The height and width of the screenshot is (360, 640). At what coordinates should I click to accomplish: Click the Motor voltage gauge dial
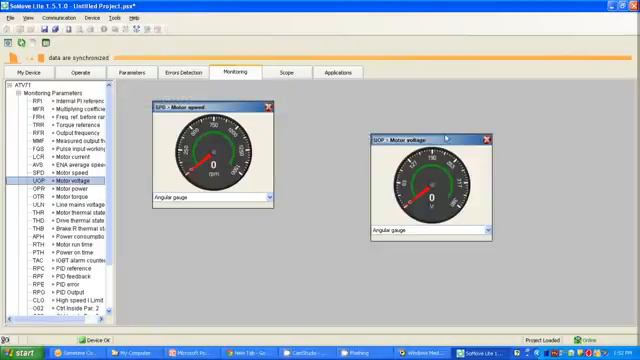click(432, 185)
